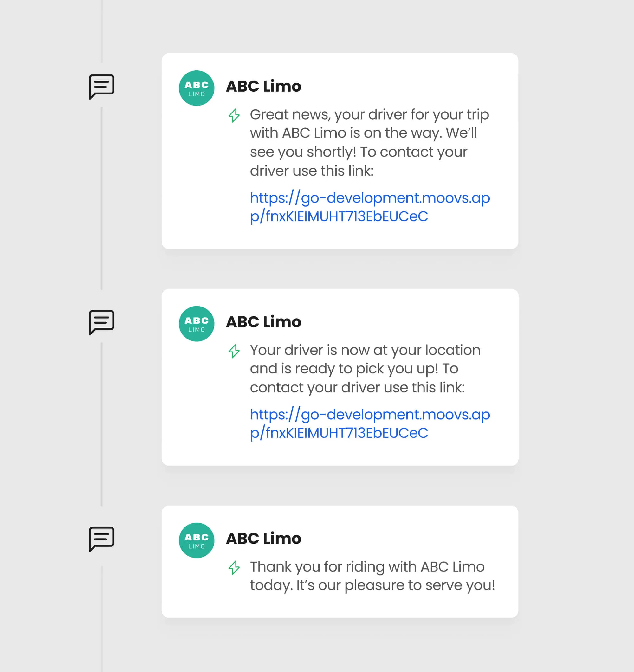Open the moovs link in the driver-arrived message
634x672 pixels.
point(370,424)
